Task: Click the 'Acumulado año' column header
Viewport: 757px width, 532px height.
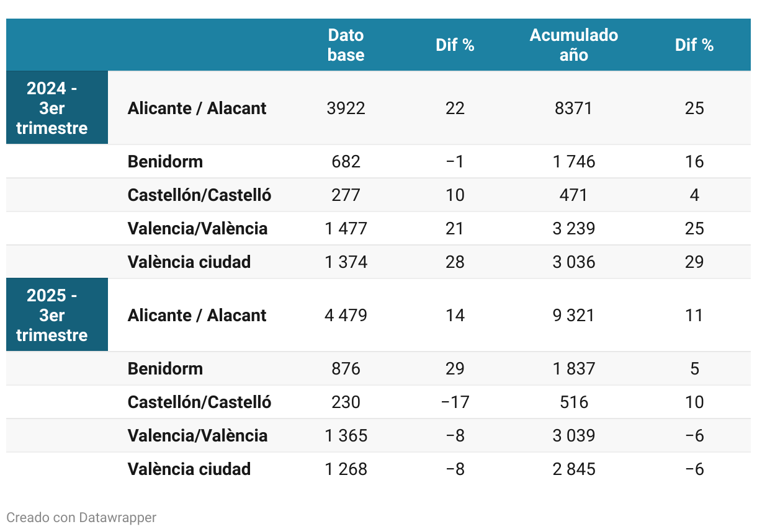Action: (x=574, y=45)
